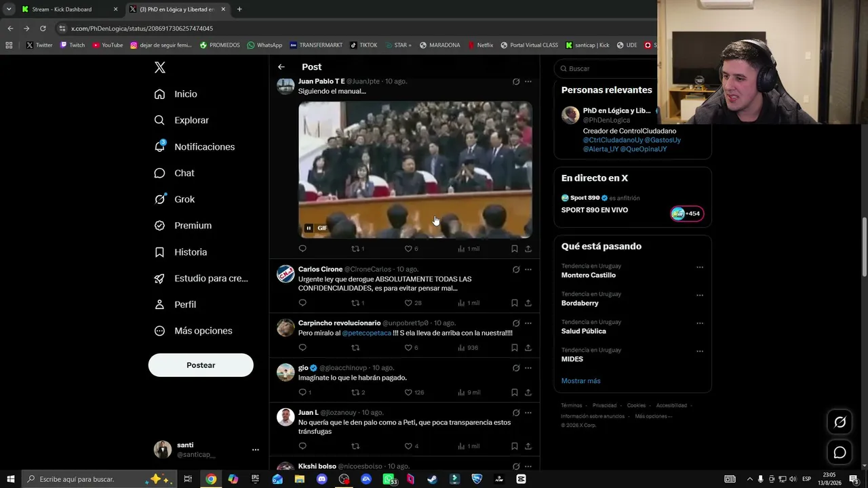Click the Chrome icon on the taskbar

point(211,479)
